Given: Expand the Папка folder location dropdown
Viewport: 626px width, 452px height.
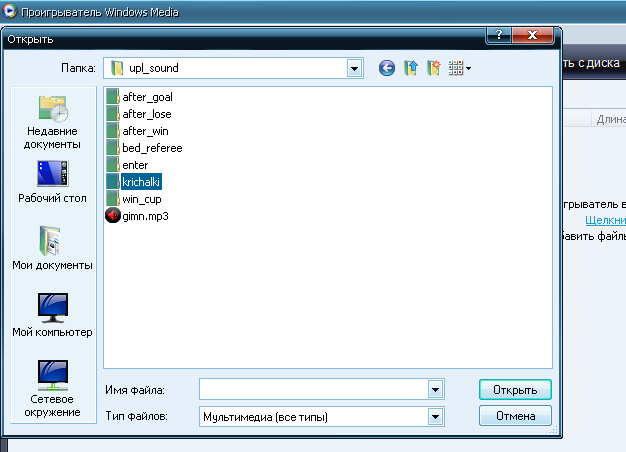Looking at the screenshot, I should coord(355,69).
